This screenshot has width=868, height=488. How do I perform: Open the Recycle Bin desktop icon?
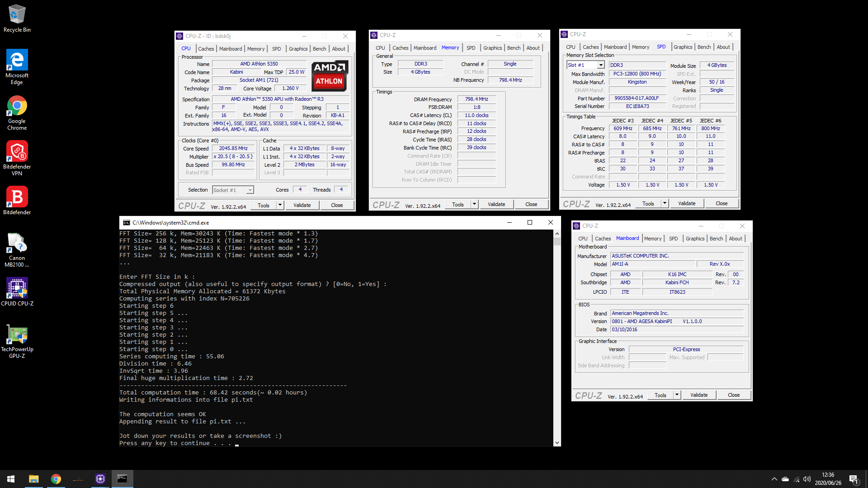[17, 19]
